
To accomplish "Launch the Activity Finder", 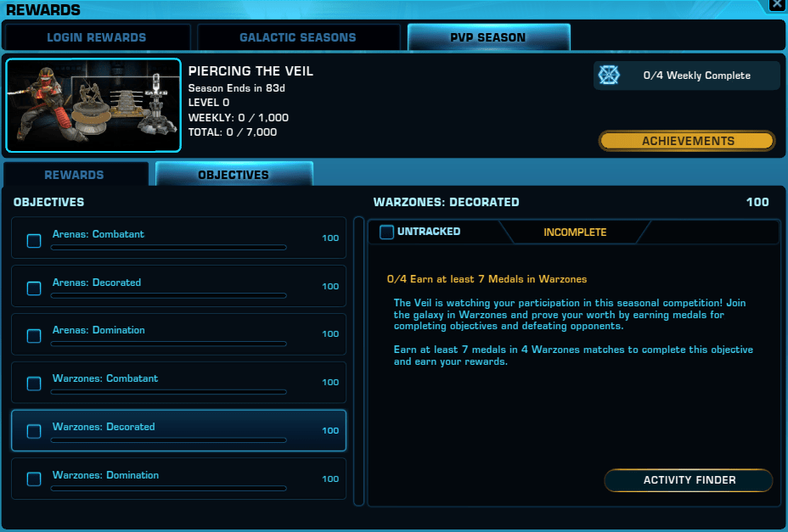I will click(689, 480).
